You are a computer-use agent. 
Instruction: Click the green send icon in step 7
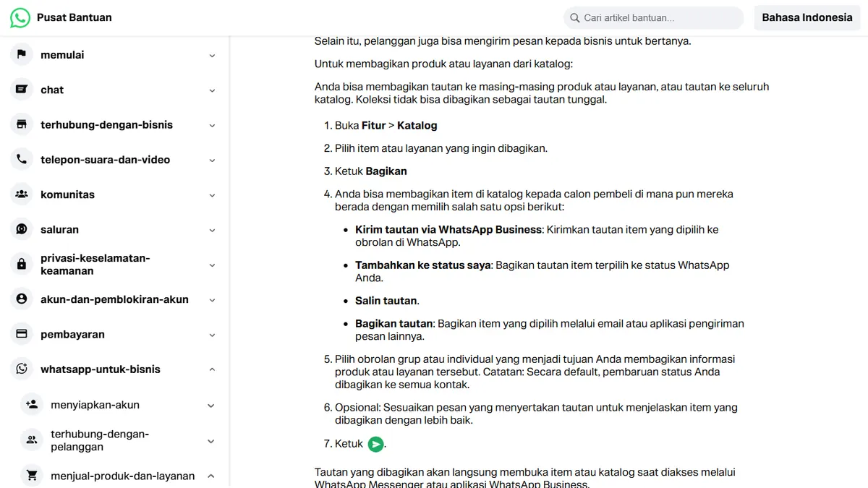click(375, 444)
